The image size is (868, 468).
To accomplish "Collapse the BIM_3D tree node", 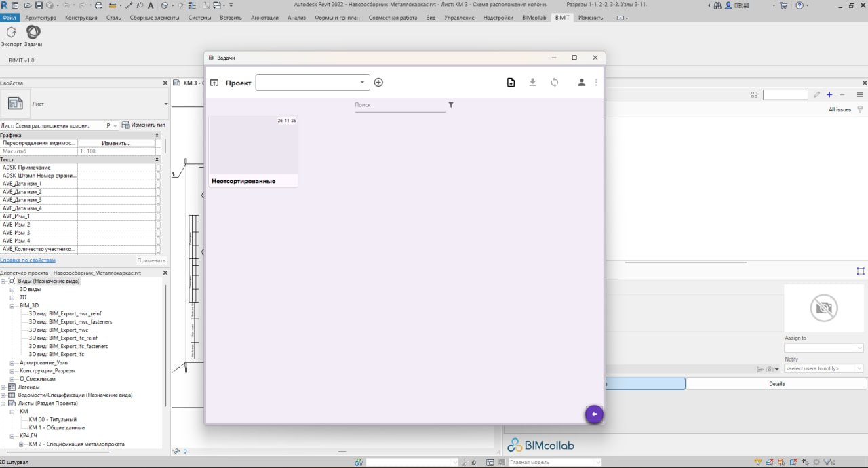I will coord(12,306).
